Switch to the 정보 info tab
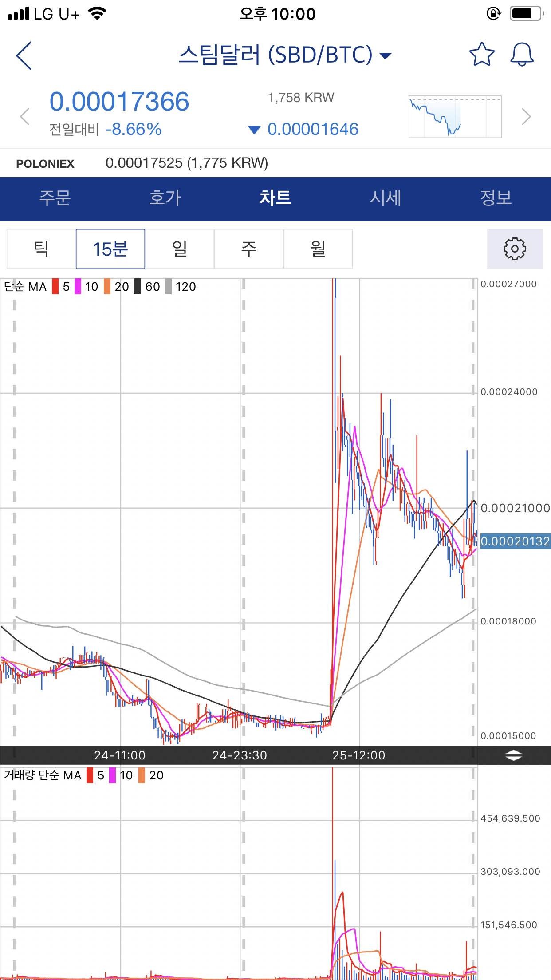Image resolution: width=551 pixels, height=980 pixels. coord(496,198)
